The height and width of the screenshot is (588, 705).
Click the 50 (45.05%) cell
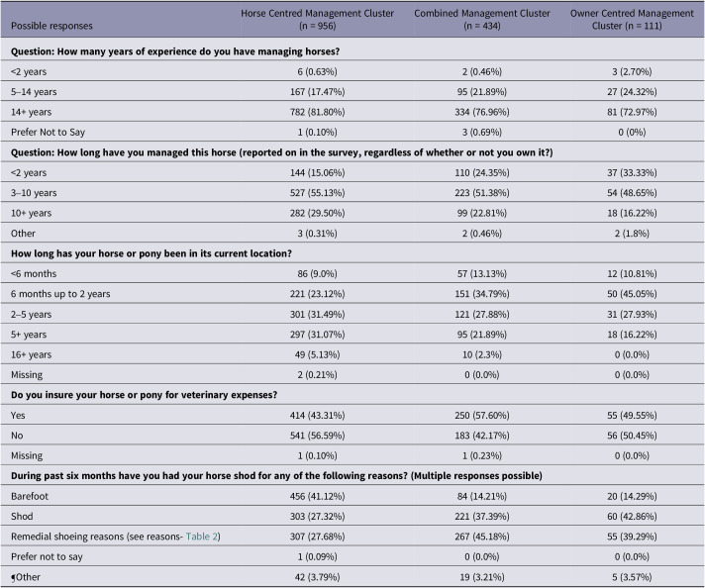pos(632,294)
